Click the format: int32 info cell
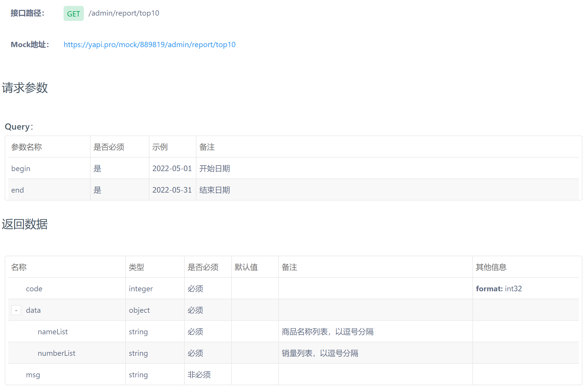588x392 pixels. (499, 289)
